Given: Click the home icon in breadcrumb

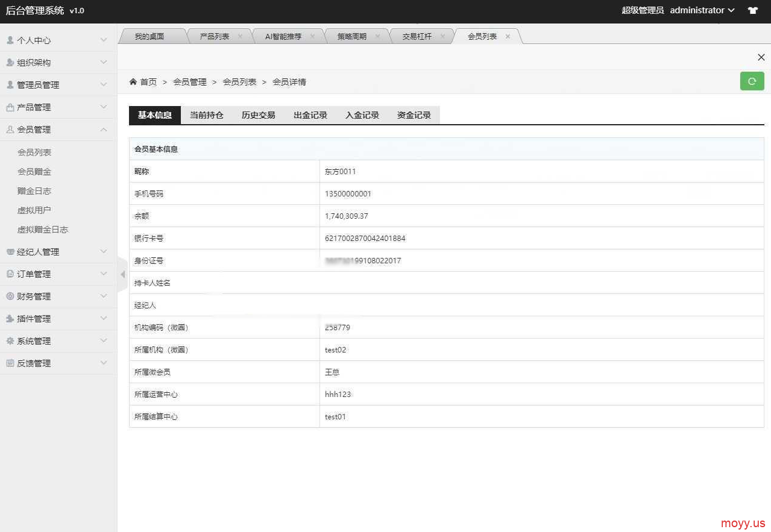Looking at the screenshot, I should (x=133, y=82).
